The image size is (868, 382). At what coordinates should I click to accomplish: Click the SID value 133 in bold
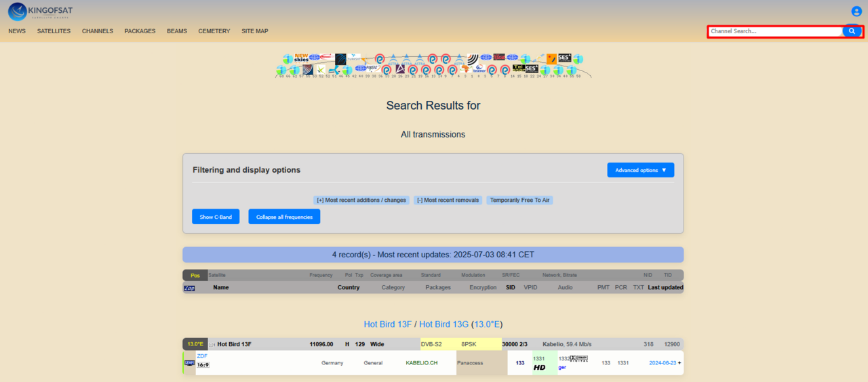tap(520, 363)
